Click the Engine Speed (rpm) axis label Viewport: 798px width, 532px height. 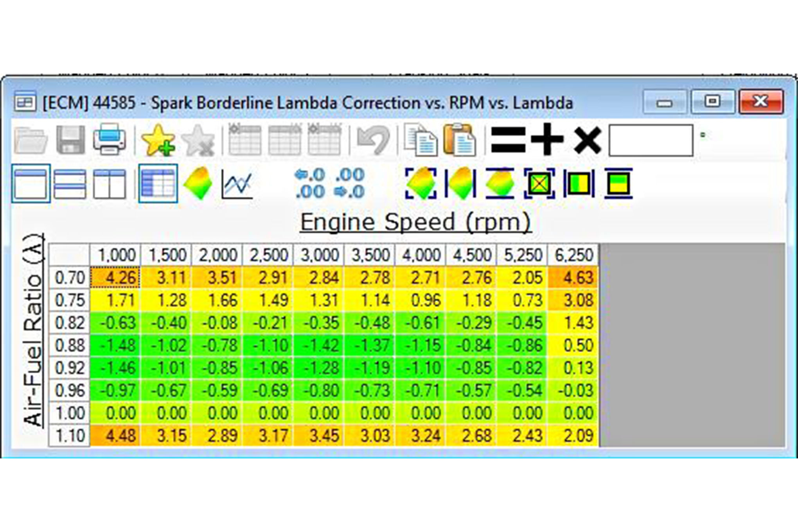(x=415, y=222)
